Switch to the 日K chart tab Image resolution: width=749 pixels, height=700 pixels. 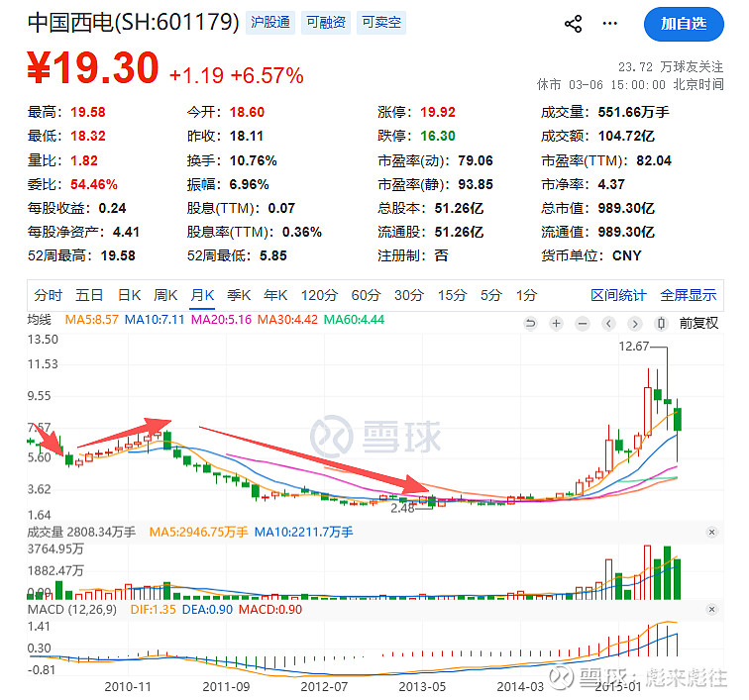tap(129, 295)
